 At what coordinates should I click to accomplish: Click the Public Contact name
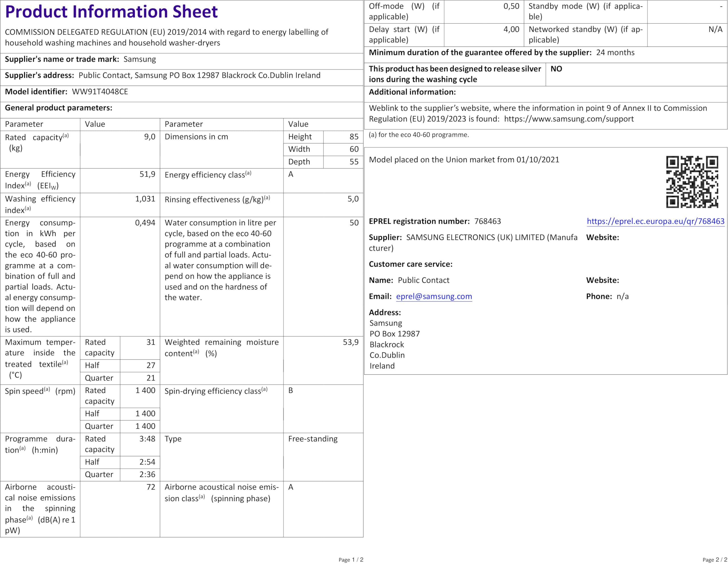423,281
